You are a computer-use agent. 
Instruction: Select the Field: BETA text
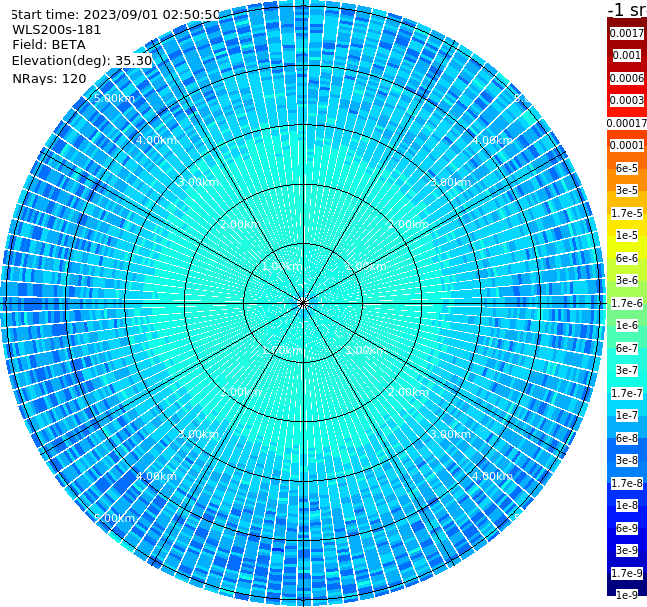pyautogui.click(x=49, y=45)
